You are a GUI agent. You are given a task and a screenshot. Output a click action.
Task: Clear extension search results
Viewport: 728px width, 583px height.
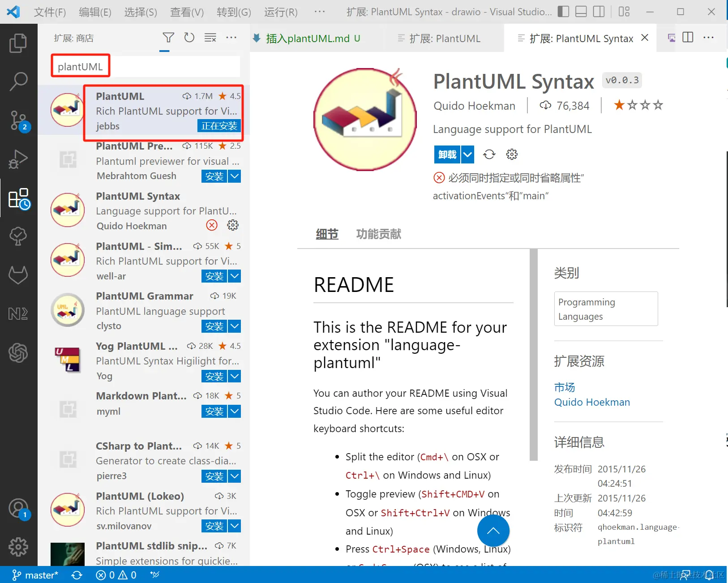click(x=210, y=38)
